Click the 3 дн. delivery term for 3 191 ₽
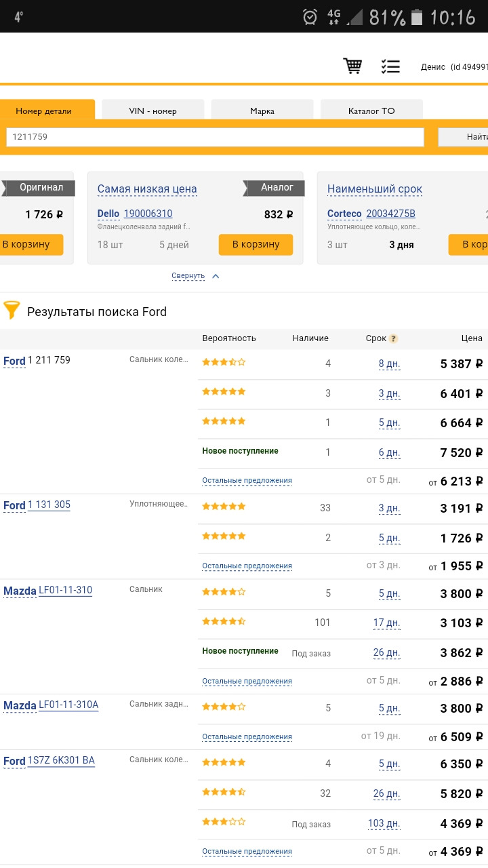Image resolution: width=488 pixels, height=868 pixels. pos(389,509)
